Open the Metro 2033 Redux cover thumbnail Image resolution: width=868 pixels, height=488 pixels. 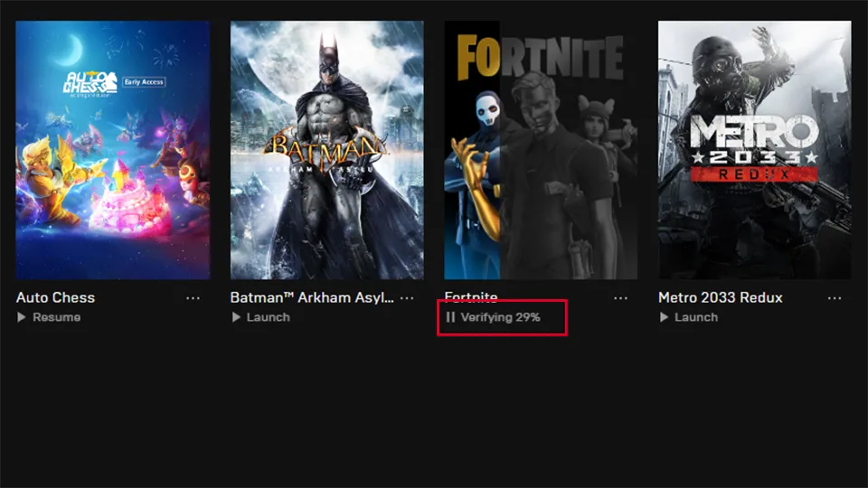point(754,150)
